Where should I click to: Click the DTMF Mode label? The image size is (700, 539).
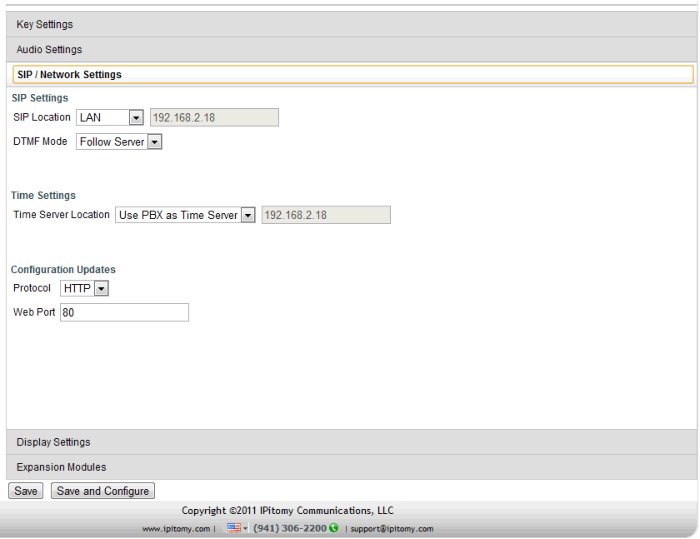[x=40, y=142]
